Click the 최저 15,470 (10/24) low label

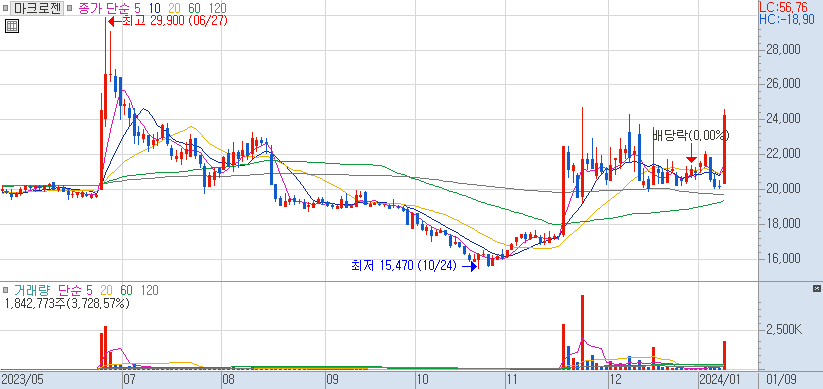405,266
